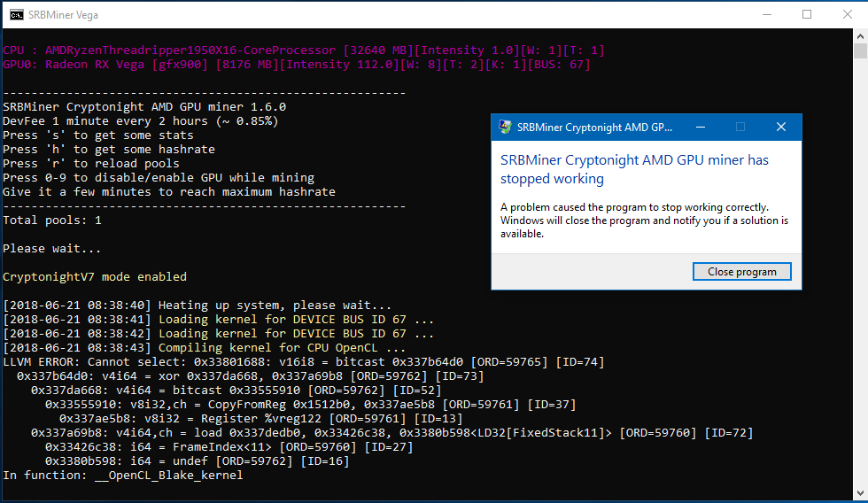Click the console icon in SRBMiner Vega title bar
The height and width of the screenshot is (503, 868).
coord(17,14)
